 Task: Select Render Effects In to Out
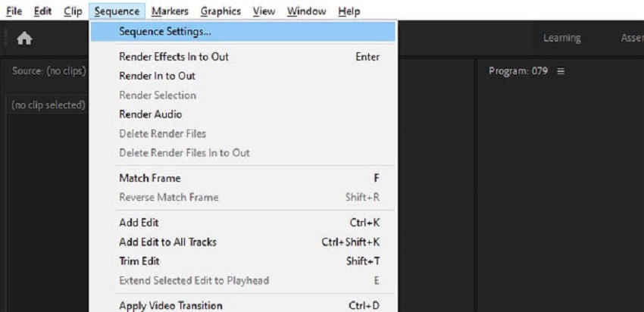click(174, 57)
